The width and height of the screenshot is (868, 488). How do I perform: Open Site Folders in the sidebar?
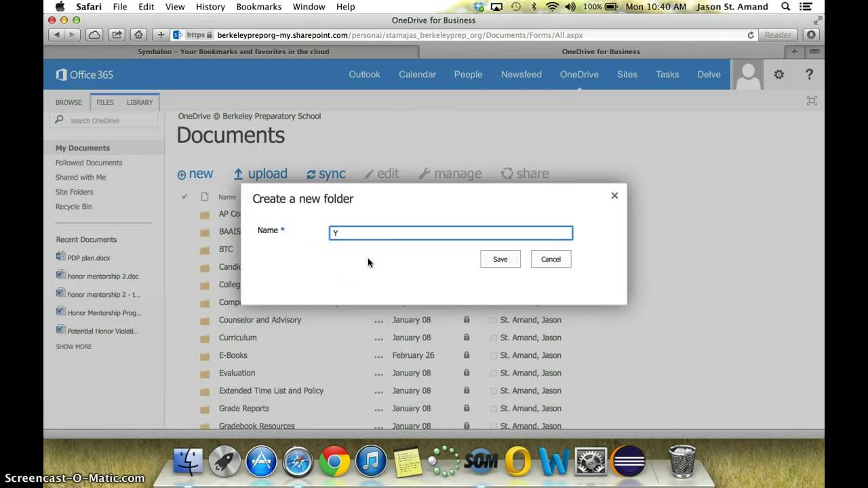(x=74, y=192)
